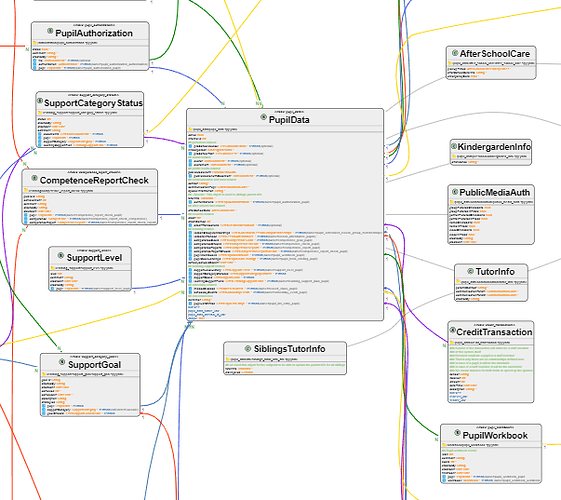The height and width of the screenshot is (500, 561).
Task: Click the CreditTransaction class icon
Action: (453, 330)
